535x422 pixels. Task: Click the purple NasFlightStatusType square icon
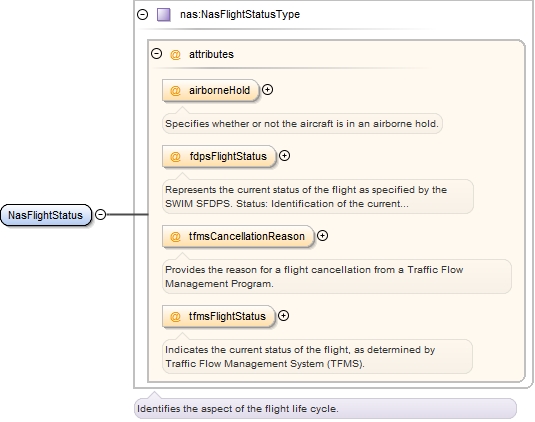pyautogui.click(x=163, y=15)
